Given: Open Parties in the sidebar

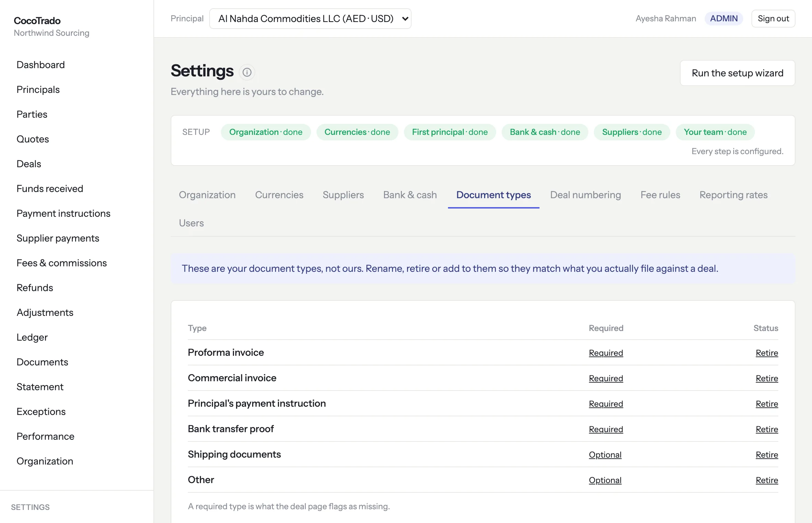Looking at the screenshot, I should tap(32, 114).
